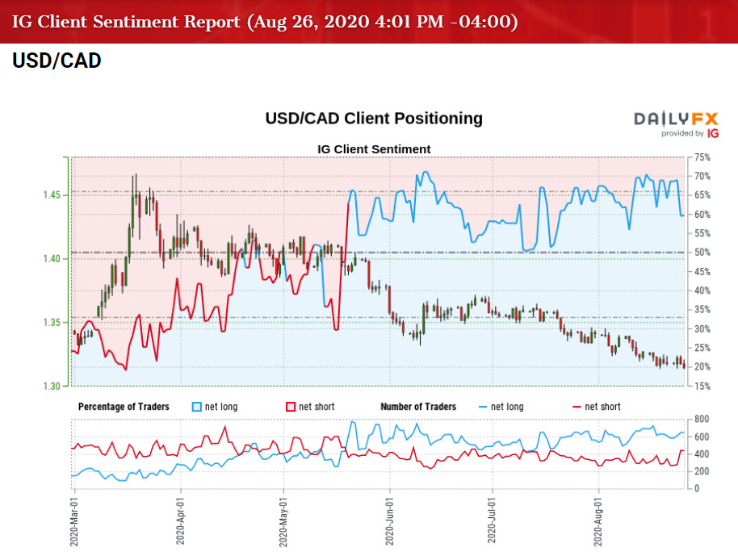Click the 'IG Client Sentiment' chart subtitle
Viewport: 738px width, 560px height.
pos(374,149)
